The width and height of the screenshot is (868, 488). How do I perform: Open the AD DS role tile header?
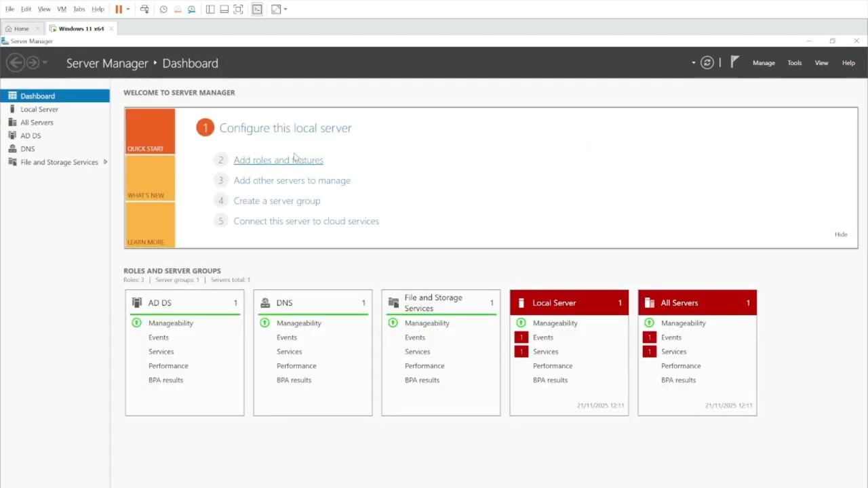pos(184,303)
